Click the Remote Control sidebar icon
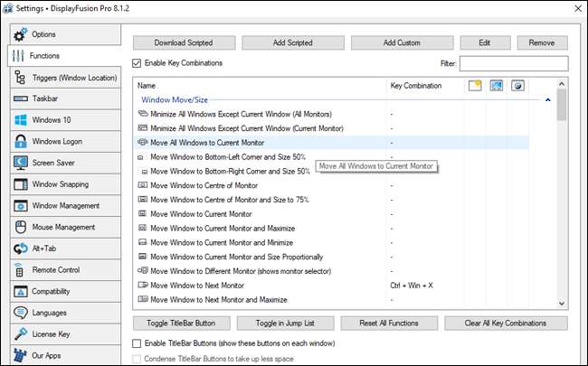Viewport: 588px width, 366px height. (21, 270)
